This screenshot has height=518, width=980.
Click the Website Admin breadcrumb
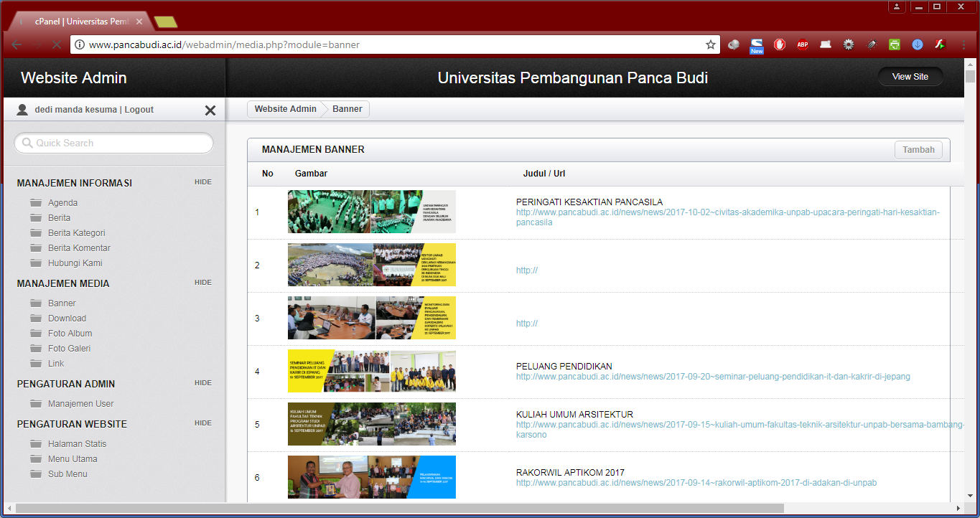click(x=285, y=109)
